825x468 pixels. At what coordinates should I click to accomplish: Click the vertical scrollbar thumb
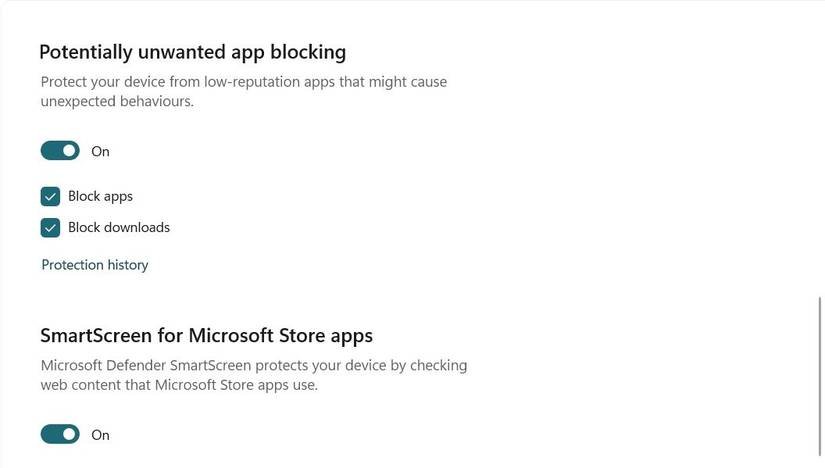819,377
